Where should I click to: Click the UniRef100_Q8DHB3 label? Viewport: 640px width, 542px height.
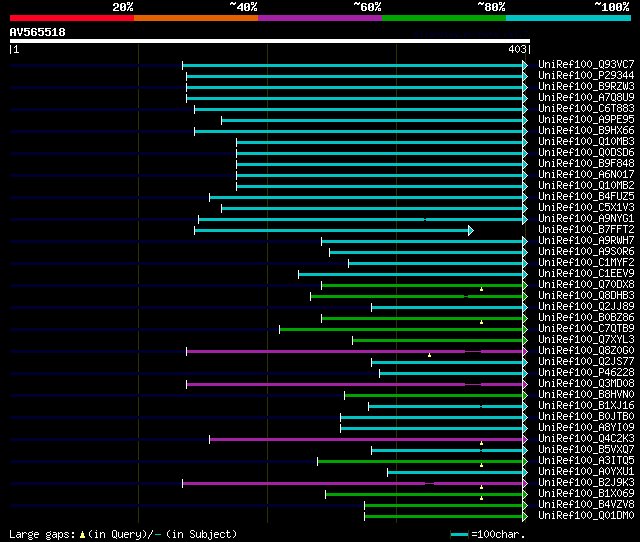pos(586,296)
